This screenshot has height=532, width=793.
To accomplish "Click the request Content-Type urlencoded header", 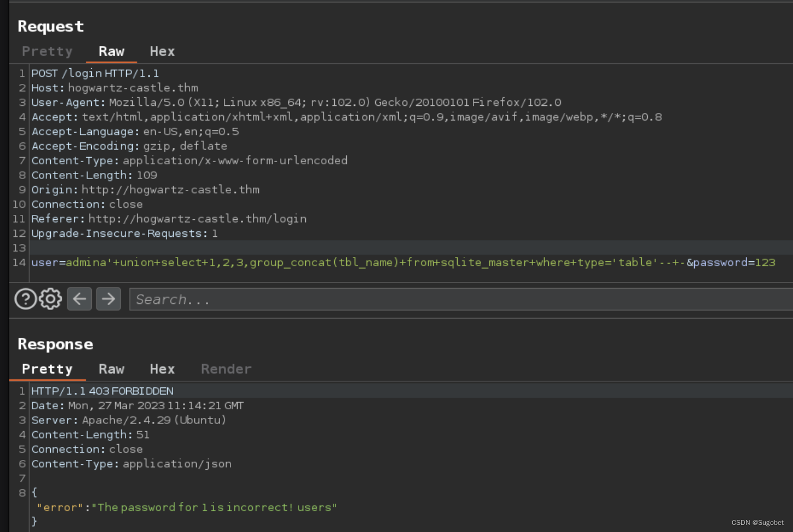I will click(190, 160).
